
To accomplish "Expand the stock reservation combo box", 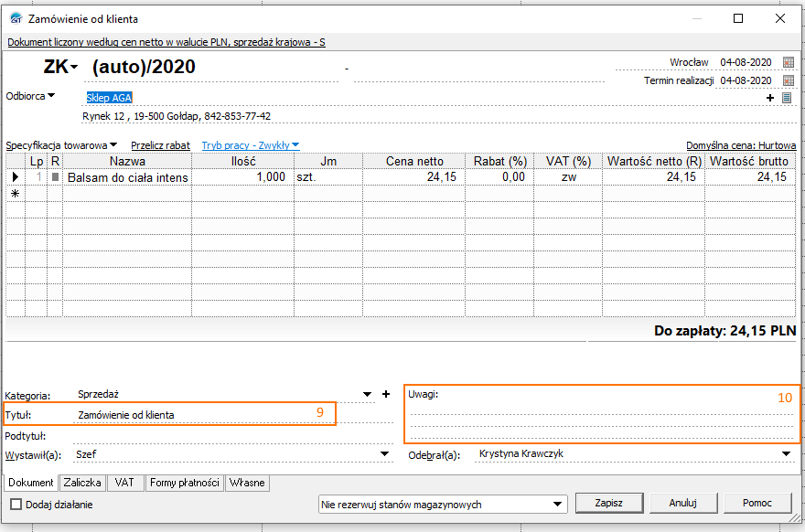I will pyautogui.click(x=558, y=504).
